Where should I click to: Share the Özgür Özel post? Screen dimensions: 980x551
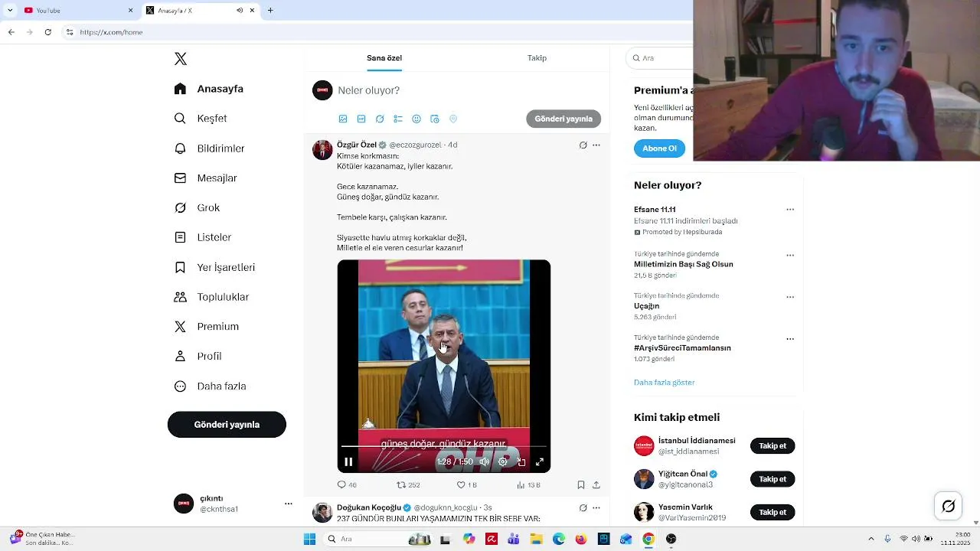[x=596, y=485]
